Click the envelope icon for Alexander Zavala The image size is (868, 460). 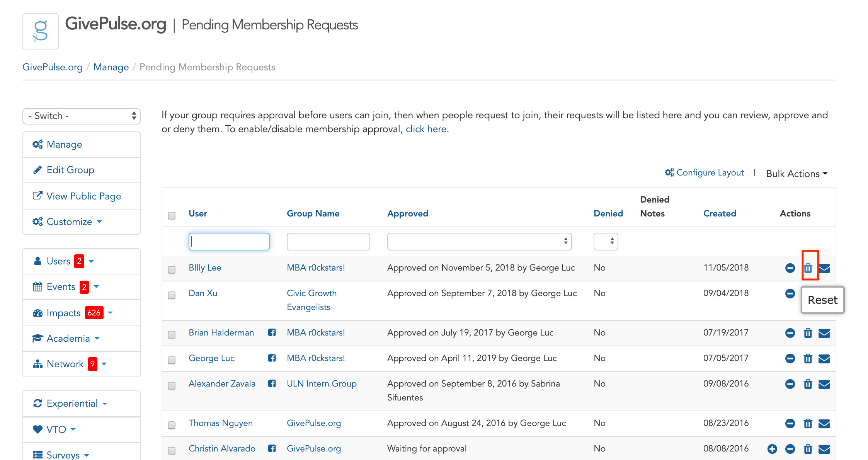(824, 384)
